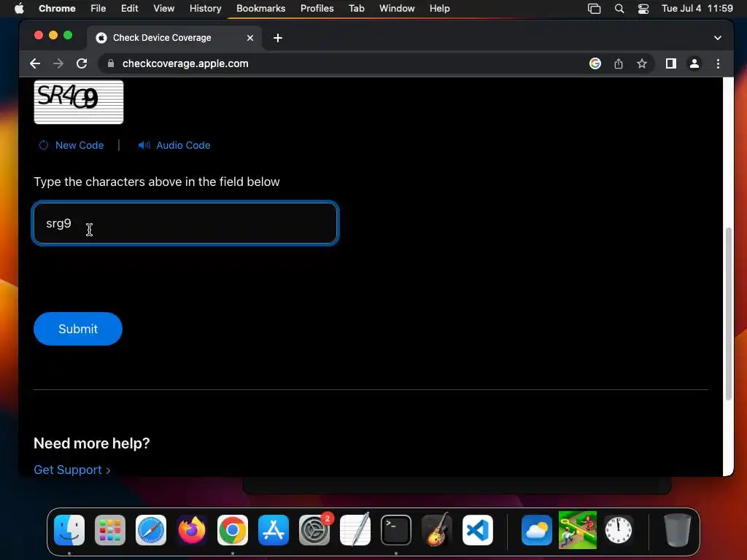This screenshot has width=747, height=560.
Task: Open the Edit menu
Action: (x=129, y=9)
